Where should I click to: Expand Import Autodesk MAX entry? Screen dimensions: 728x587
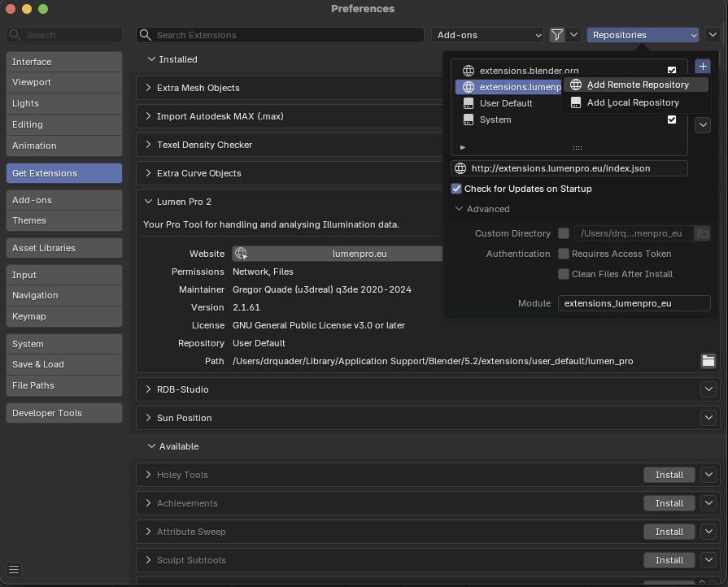click(x=148, y=116)
